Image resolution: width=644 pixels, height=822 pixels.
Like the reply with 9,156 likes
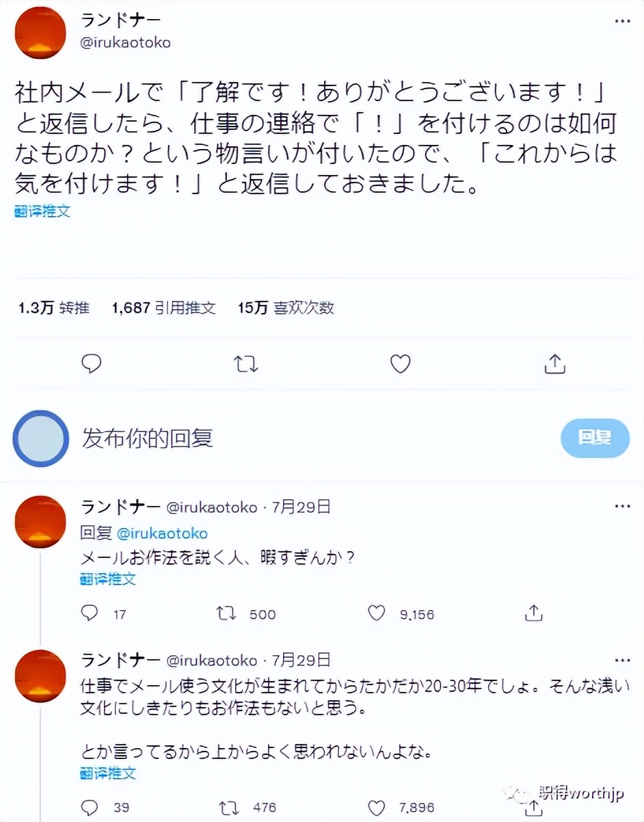377,613
